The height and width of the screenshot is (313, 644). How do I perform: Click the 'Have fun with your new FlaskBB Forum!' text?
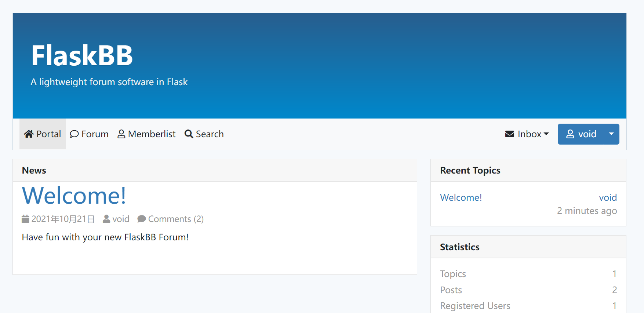[x=105, y=237]
